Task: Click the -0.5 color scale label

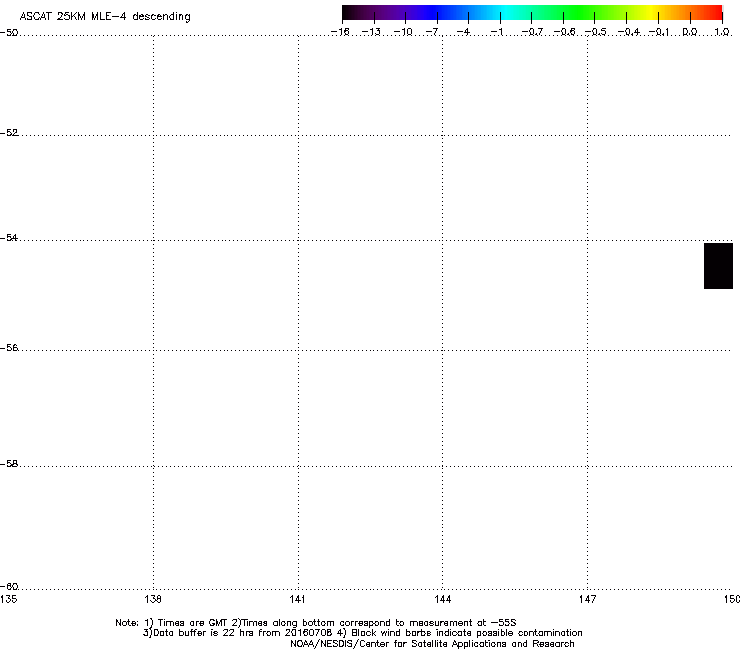Action: tap(596, 32)
